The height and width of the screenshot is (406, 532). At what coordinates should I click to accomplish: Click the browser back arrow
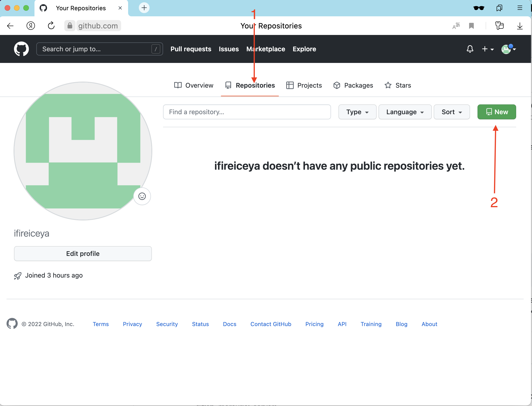coord(10,26)
